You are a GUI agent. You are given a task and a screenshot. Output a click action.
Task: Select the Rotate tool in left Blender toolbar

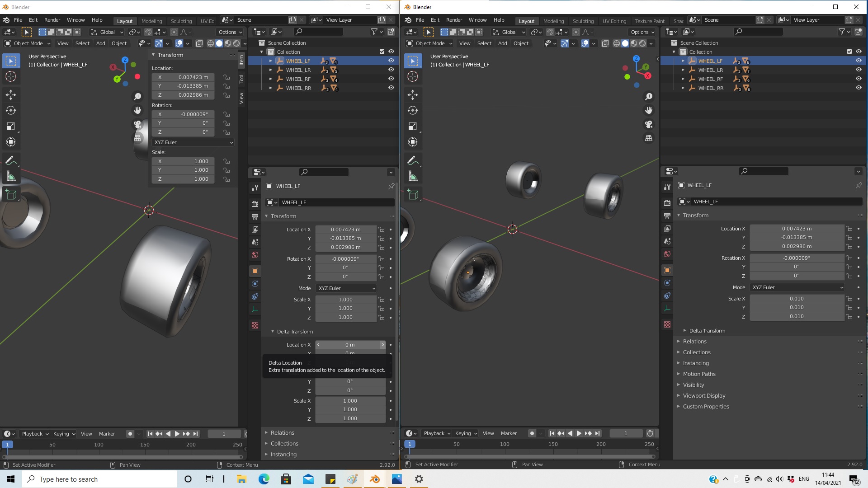click(11, 110)
